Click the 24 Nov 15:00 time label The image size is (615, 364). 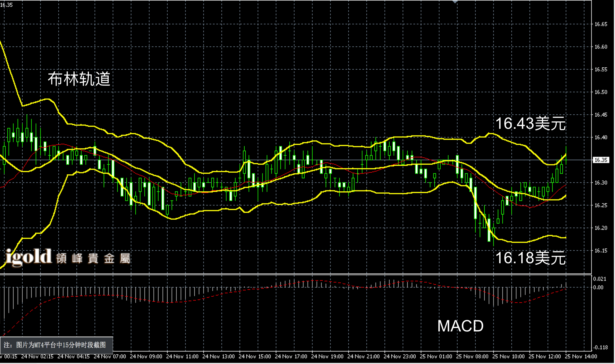[x=255, y=357]
